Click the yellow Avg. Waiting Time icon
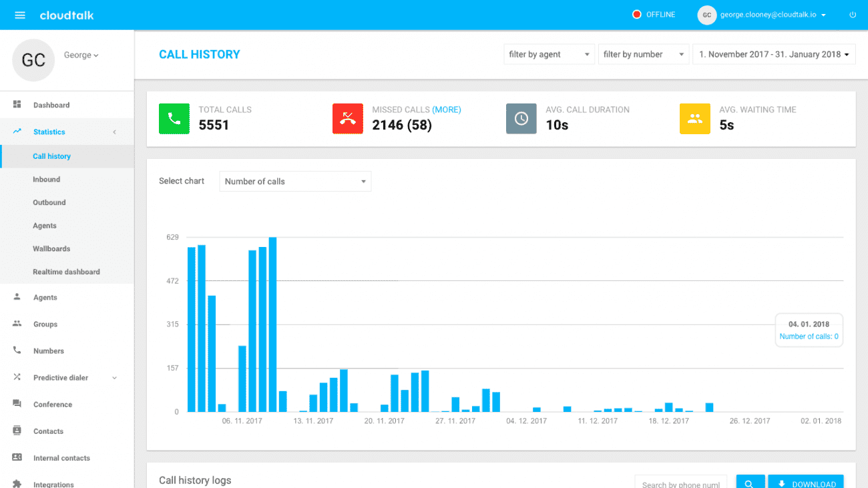 click(x=695, y=119)
